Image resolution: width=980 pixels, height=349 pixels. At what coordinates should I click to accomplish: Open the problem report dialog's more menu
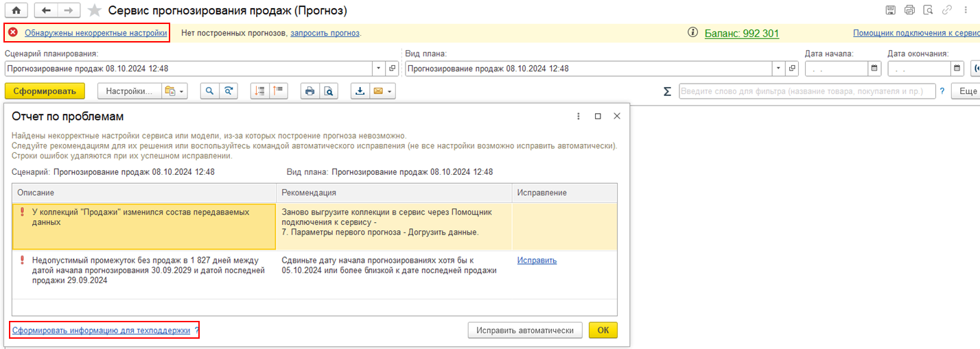click(x=579, y=117)
